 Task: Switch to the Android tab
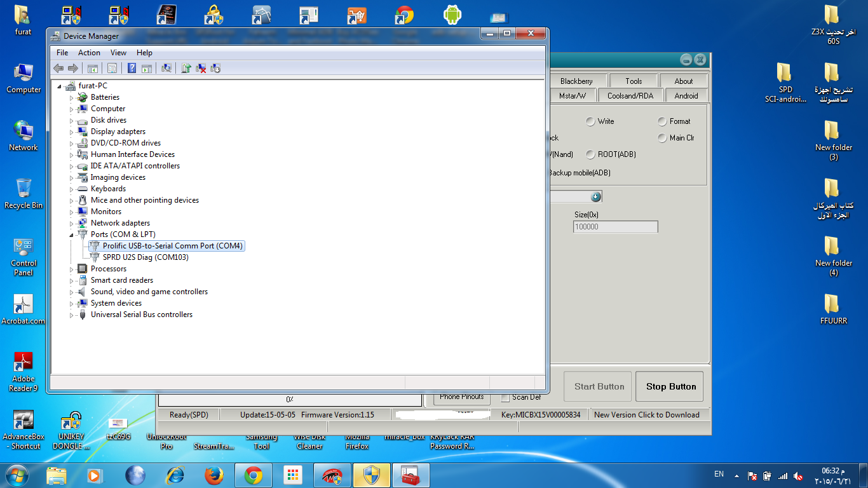coord(686,96)
